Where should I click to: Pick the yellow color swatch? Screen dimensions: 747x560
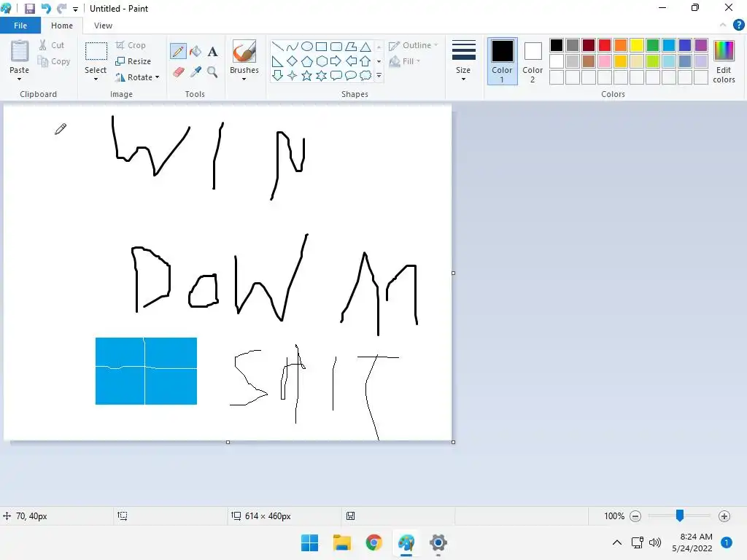click(636, 45)
